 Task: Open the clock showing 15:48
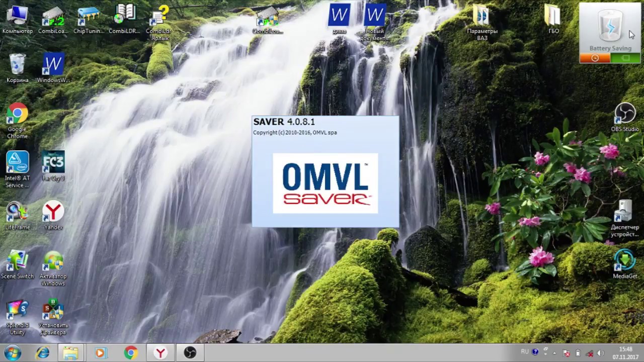click(x=625, y=353)
